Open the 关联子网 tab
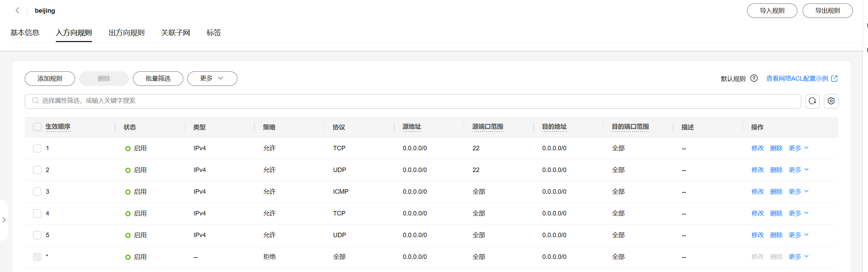868x272 pixels. [175, 33]
